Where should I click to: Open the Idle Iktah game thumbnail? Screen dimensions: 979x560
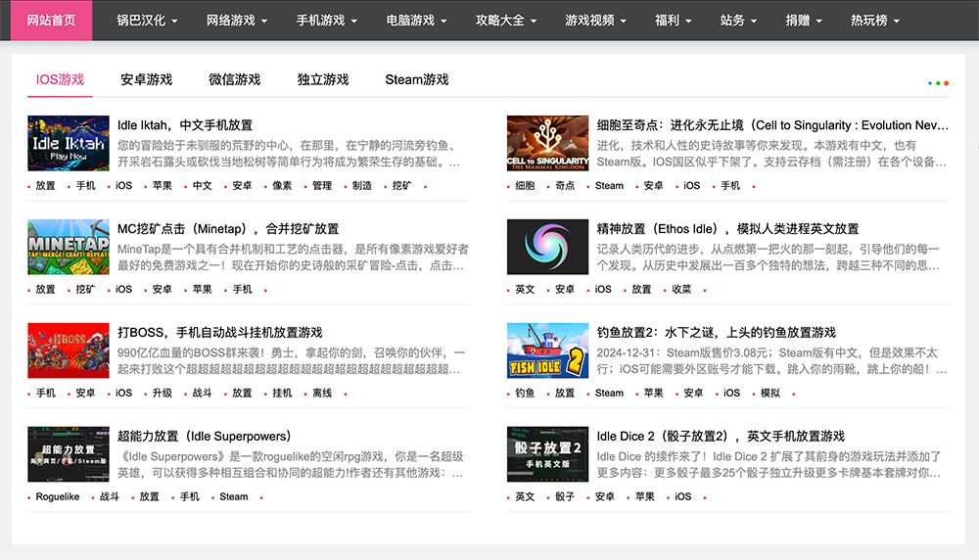69,143
